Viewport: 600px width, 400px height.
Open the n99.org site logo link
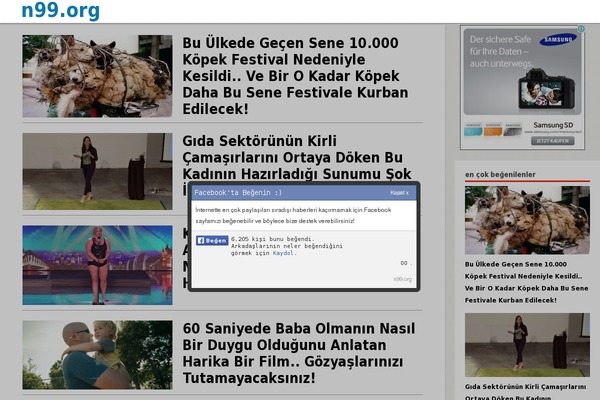click(x=60, y=10)
